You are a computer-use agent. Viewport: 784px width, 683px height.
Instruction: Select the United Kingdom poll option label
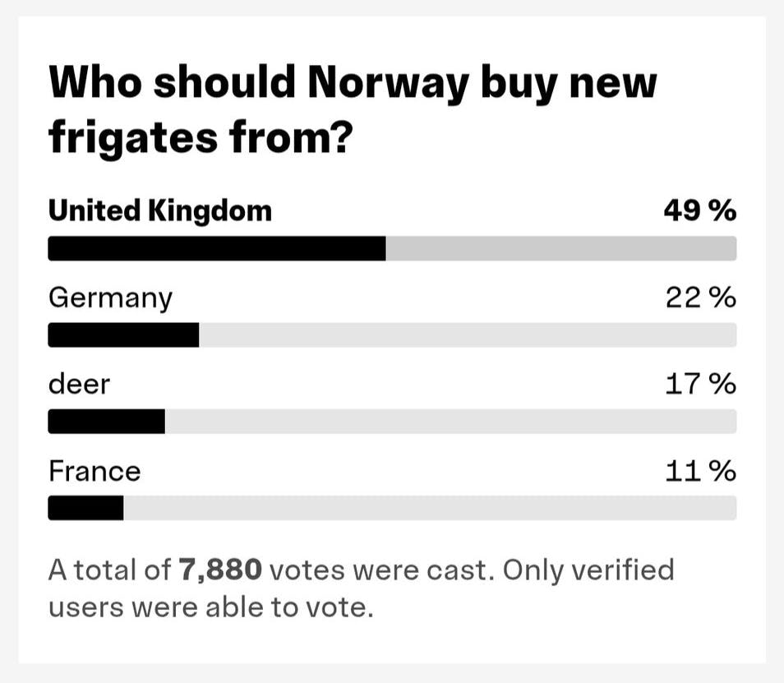[x=159, y=211]
